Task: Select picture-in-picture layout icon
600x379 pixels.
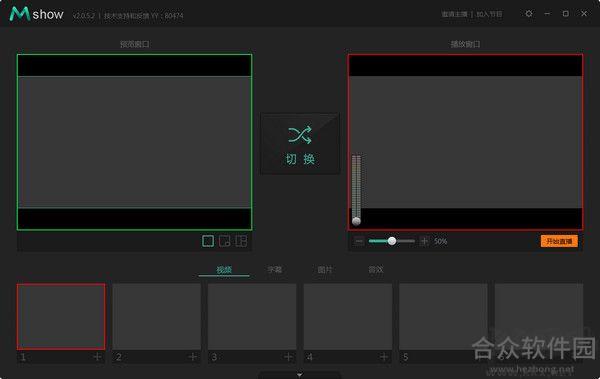Action: (x=225, y=241)
